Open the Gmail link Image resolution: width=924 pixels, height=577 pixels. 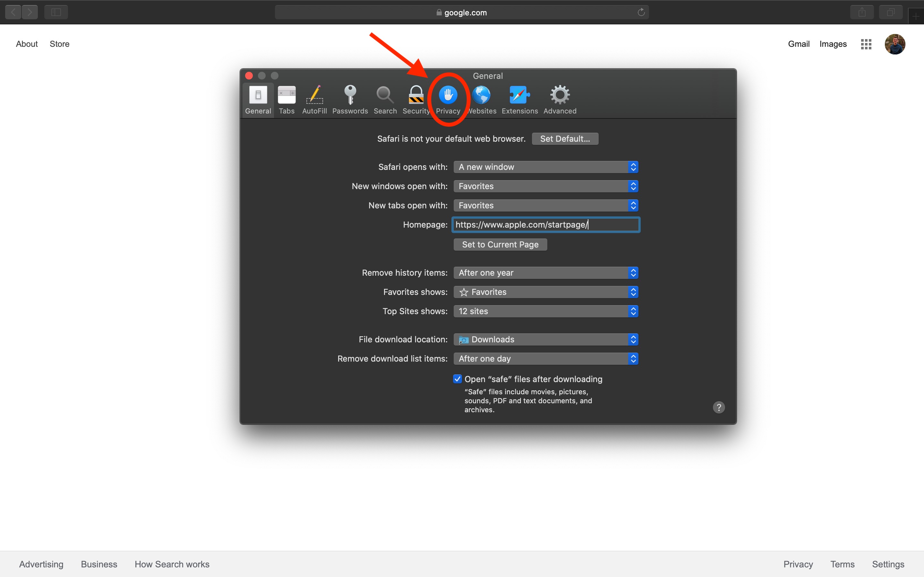pyautogui.click(x=798, y=44)
